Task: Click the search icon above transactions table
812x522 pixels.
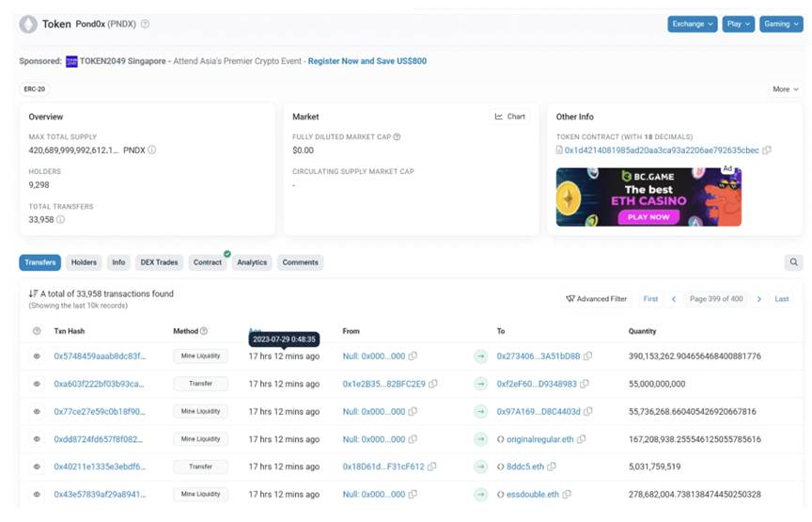Action: (x=794, y=262)
